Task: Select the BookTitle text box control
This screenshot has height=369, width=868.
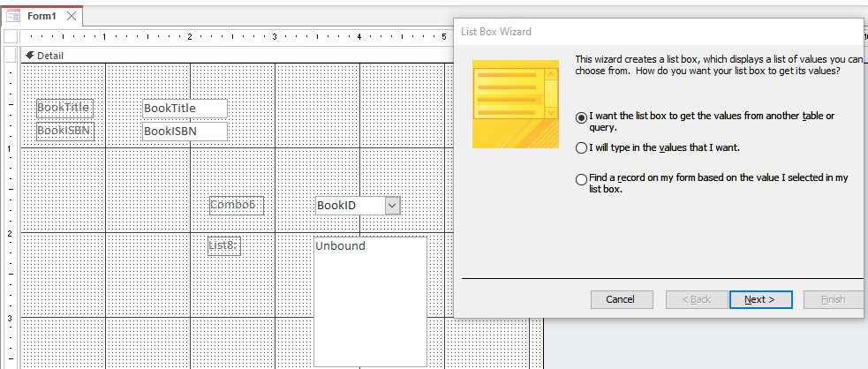Action: pyautogui.click(x=185, y=109)
